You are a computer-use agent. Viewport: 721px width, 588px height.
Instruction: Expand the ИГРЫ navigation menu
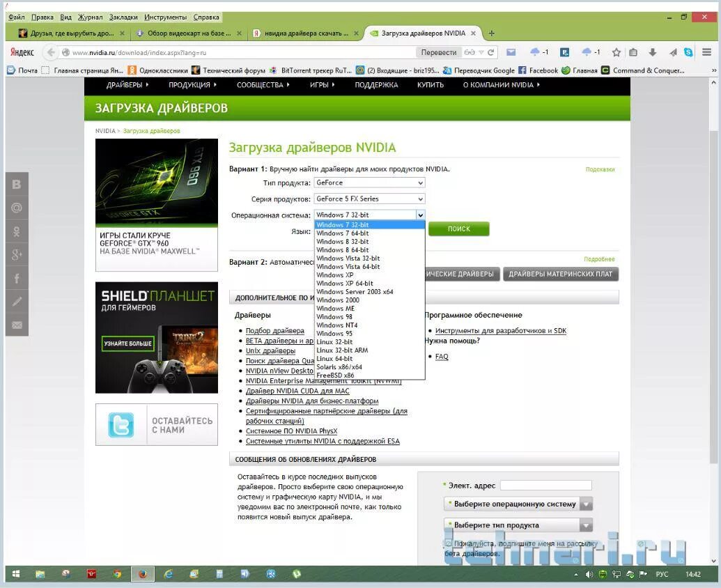pyautogui.click(x=323, y=84)
